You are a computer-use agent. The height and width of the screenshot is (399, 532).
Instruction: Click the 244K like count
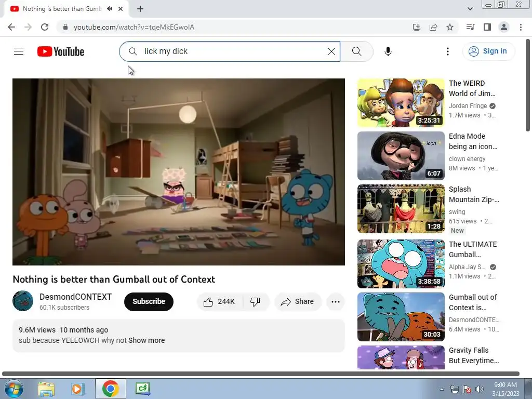(x=226, y=302)
